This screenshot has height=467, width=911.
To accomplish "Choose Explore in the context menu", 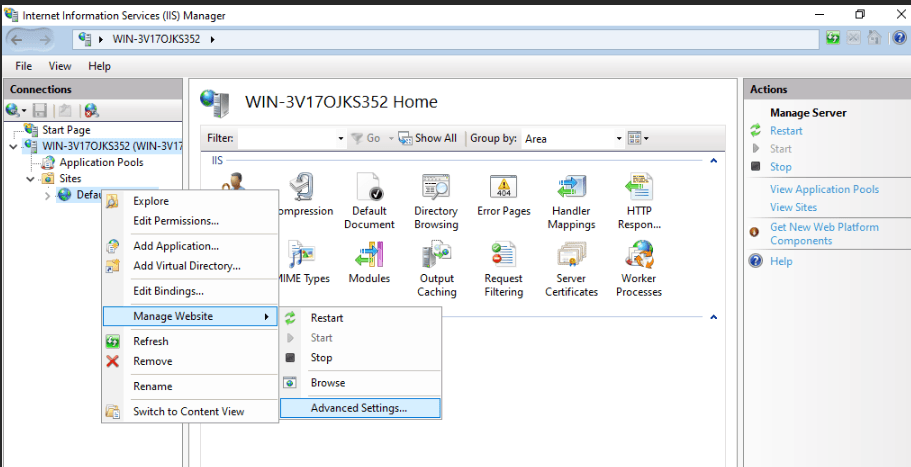I will pos(190,201).
